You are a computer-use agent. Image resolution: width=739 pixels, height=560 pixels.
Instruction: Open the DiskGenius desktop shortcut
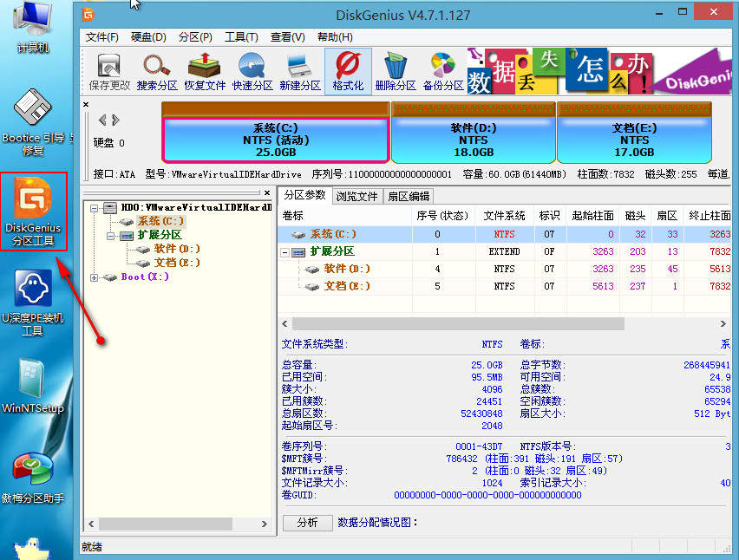tap(33, 212)
